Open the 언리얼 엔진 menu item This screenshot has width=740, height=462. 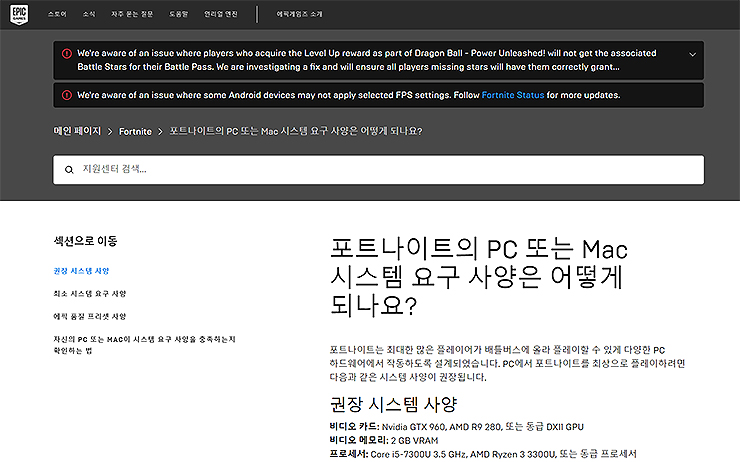click(x=220, y=14)
